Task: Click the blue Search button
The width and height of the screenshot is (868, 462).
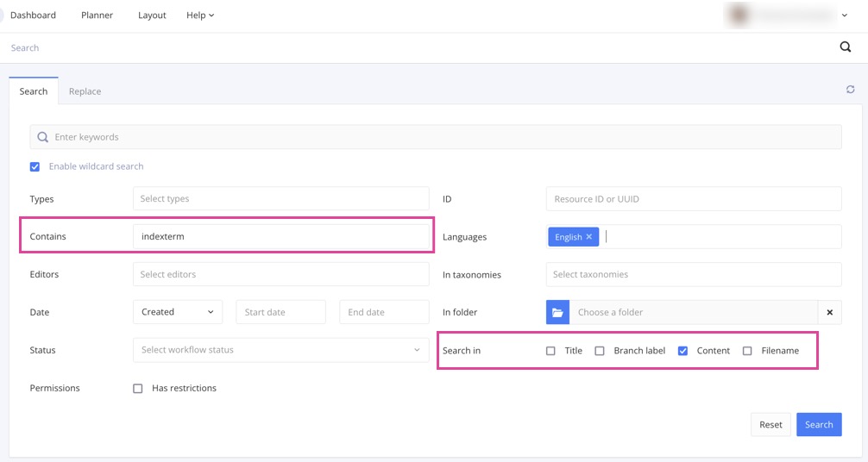Action: point(818,424)
